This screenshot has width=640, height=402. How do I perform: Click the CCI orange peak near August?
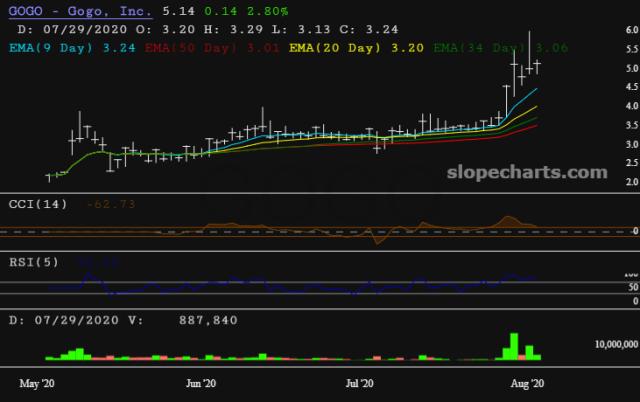[508, 219]
